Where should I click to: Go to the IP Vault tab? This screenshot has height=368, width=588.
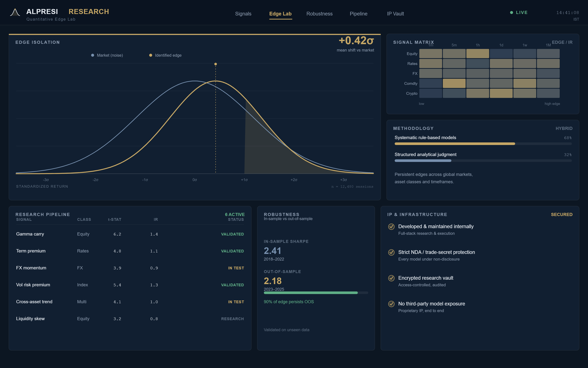point(396,14)
